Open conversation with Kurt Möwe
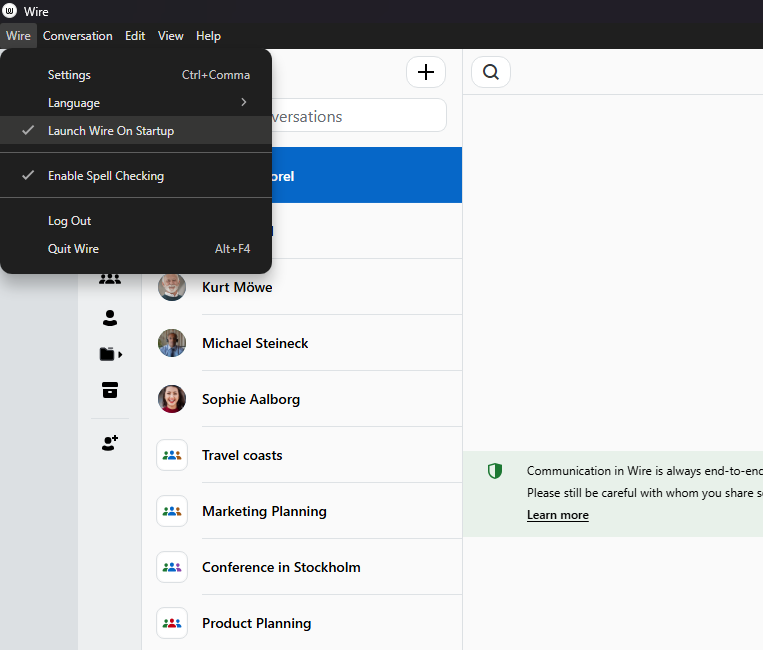 pos(302,287)
